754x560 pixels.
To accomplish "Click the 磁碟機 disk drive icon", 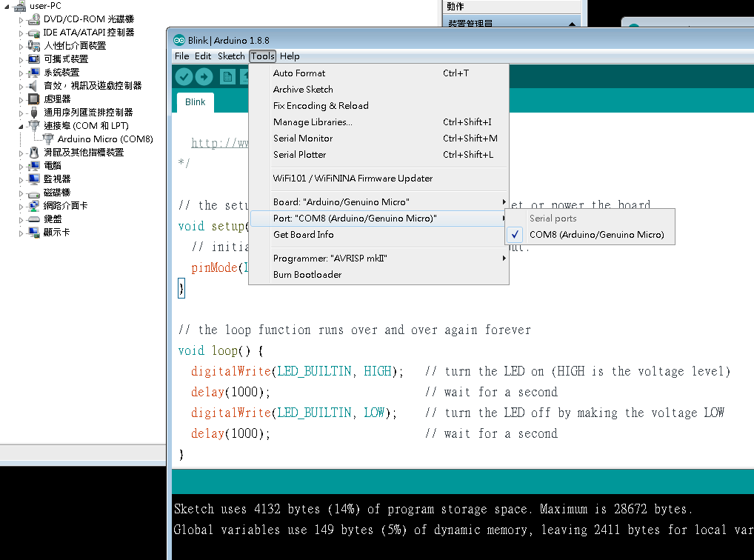I will point(33,193).
